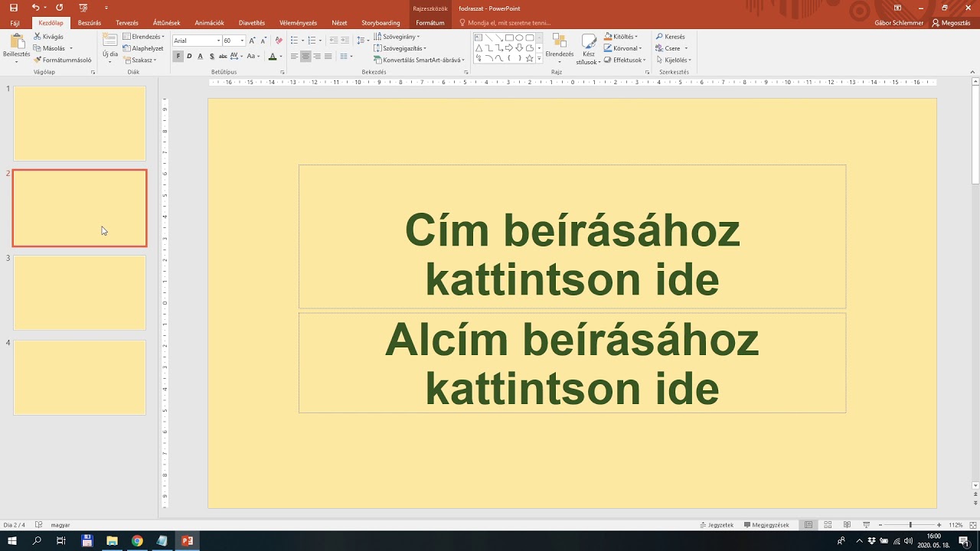980x551 pixels.
Task: Select the rectangle shape in shapes gallery
Action: (x=509, y=37)
